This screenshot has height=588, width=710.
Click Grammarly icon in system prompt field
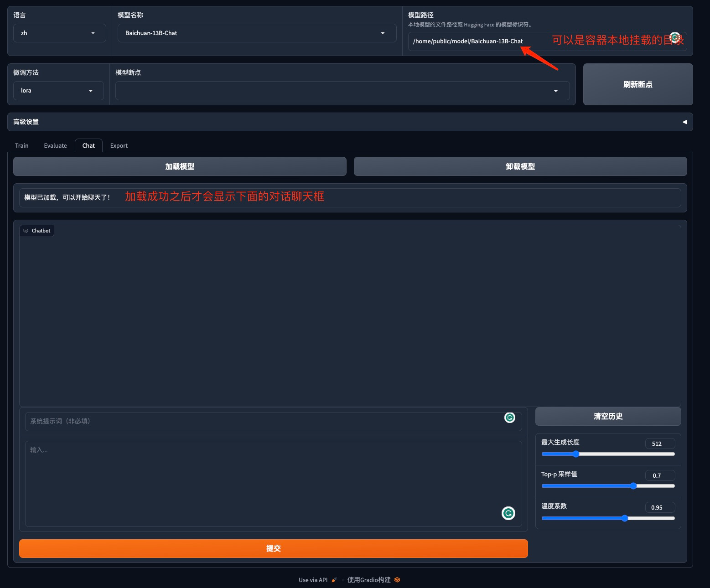click(x=509, y=418)
